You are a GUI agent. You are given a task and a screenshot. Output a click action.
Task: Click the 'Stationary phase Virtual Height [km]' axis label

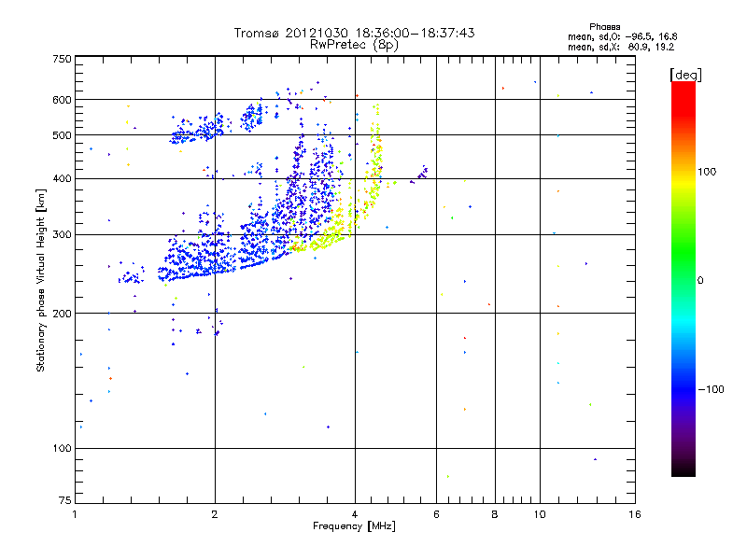(x=41, y=280)
